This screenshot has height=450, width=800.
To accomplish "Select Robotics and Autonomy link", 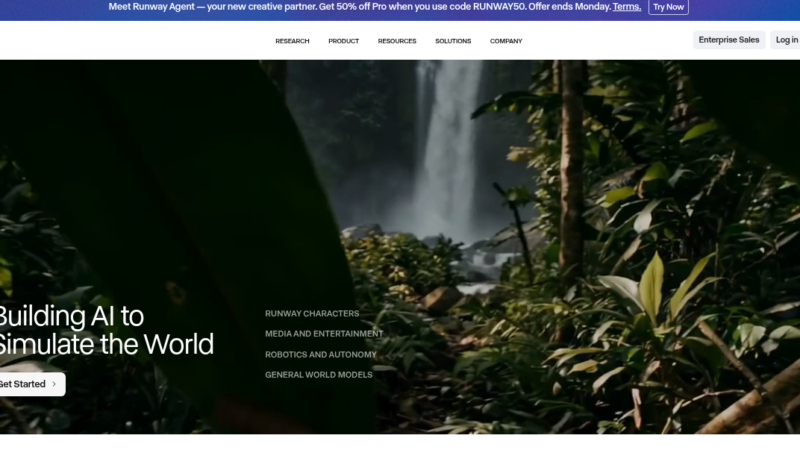I will [320, 355].
